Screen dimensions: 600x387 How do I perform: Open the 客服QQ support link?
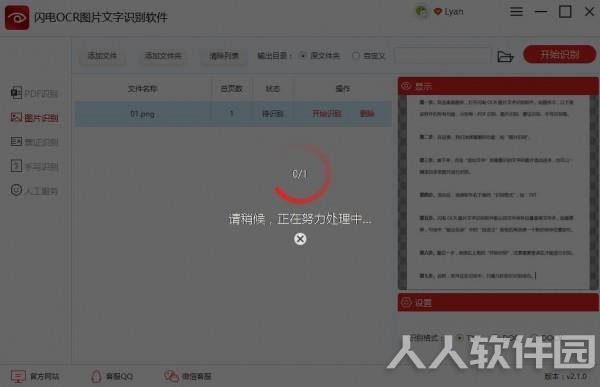click(x=112, y=376)
